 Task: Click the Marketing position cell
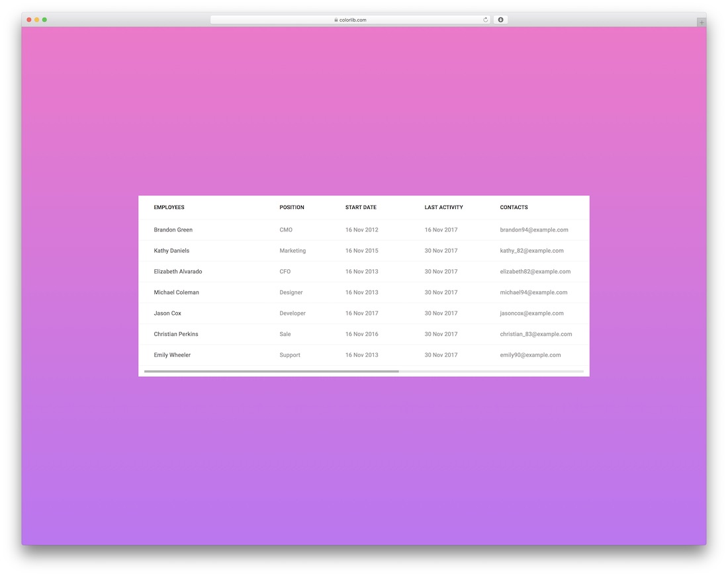[293, 251]
